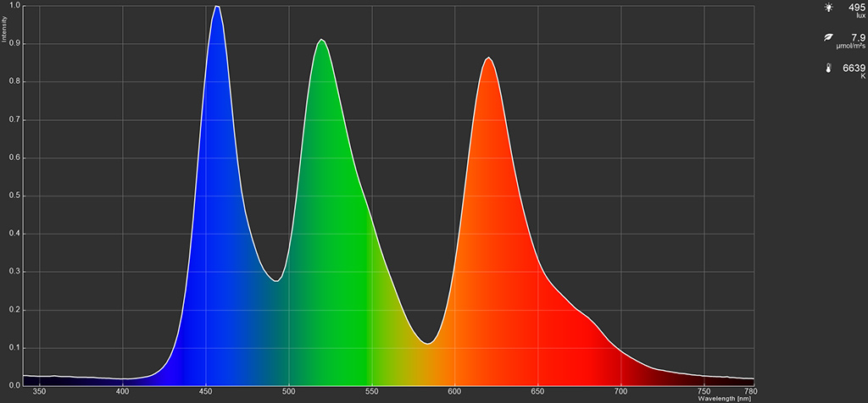Click the blue peak near 455 nm
Image resolution: width=868 pixels, height=403 pixels.
pyautogui.click(x=217, y=7)
